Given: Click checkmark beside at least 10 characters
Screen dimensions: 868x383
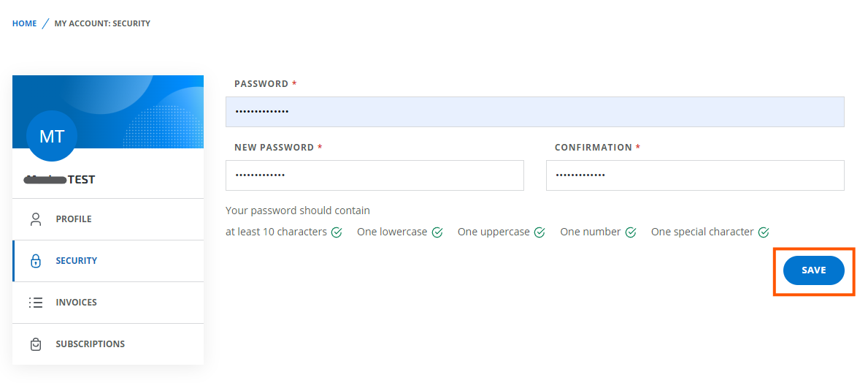Looking at the screenshot, I should tap(337, 232).
